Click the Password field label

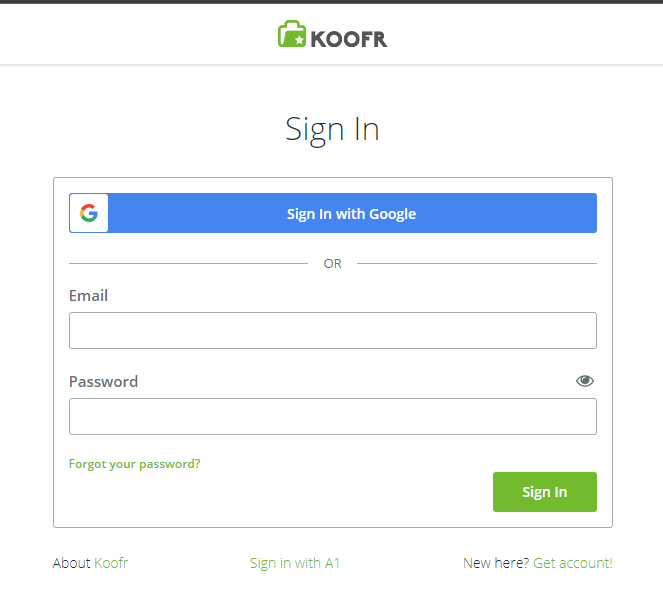tap(104, 381)
